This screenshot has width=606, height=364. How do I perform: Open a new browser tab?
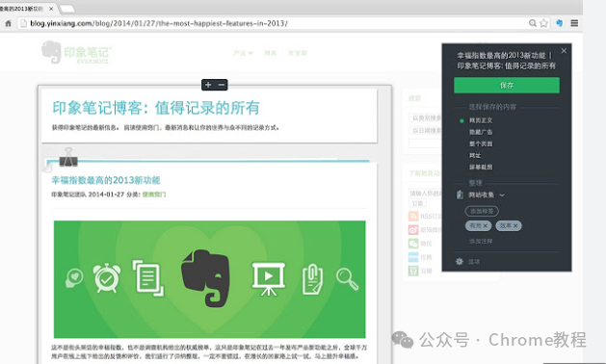tap(67, 8)
